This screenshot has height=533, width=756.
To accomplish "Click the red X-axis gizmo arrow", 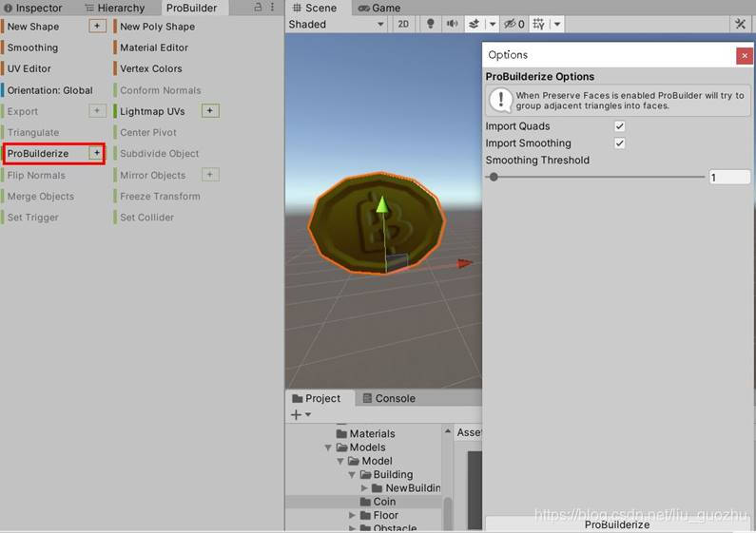I will click(464, 263).
